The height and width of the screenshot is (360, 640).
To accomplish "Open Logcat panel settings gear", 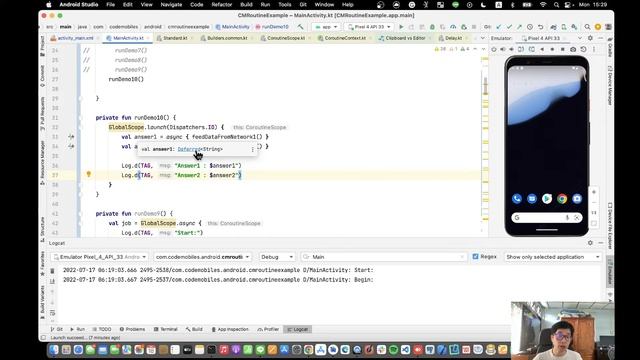I will click(590, 243).
